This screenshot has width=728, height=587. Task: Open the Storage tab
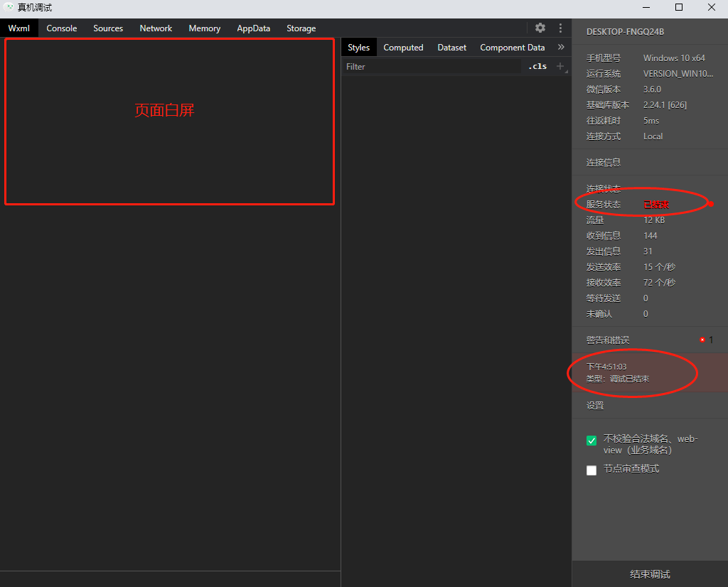pos(301,28)
